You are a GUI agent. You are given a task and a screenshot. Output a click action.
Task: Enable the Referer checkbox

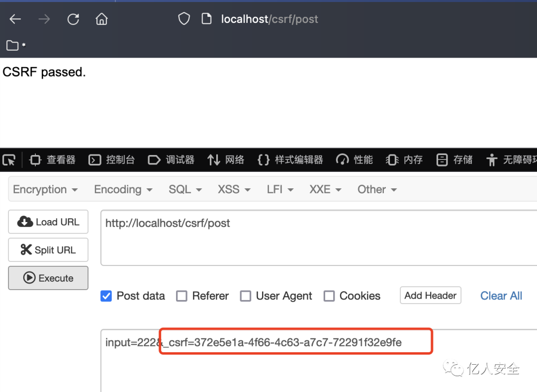pyautogui.click(x=181, y=296)
